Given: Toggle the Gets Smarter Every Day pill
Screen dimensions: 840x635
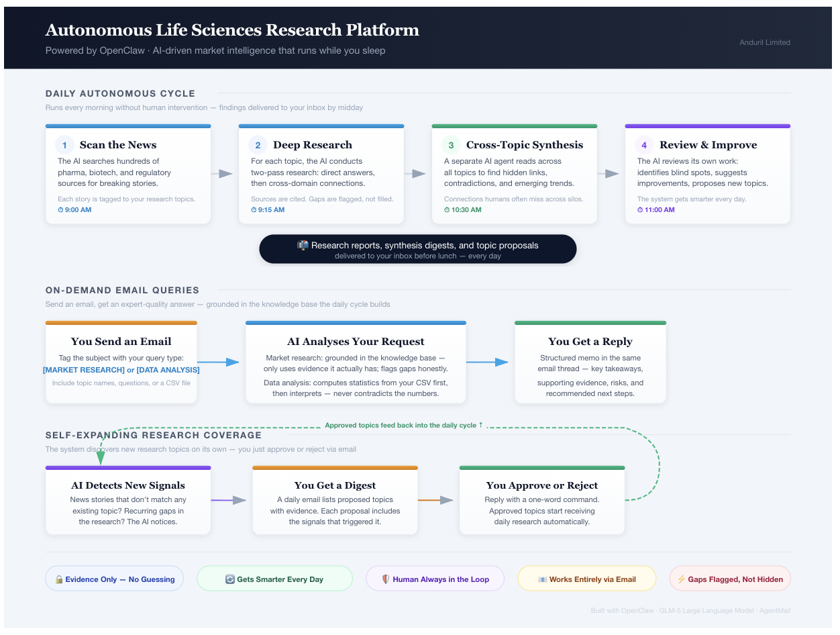Looking at the screenshot, I should 274,578.
